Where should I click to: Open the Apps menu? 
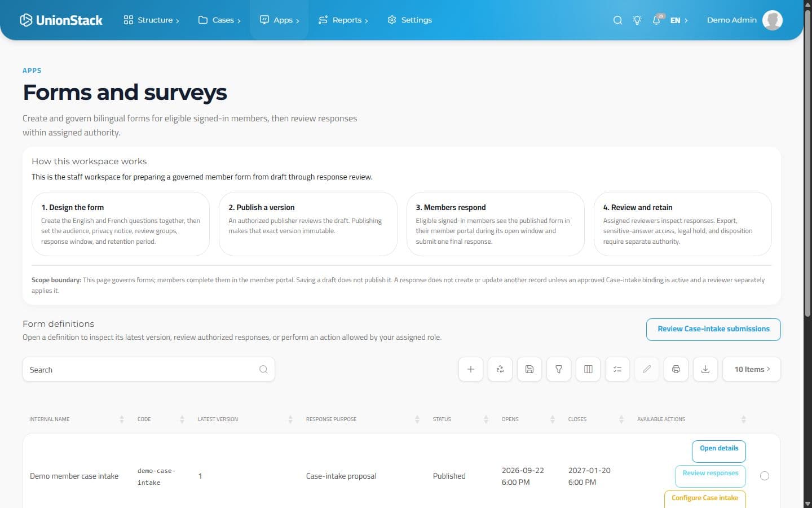pyautogui.click(x=279, y=20)
